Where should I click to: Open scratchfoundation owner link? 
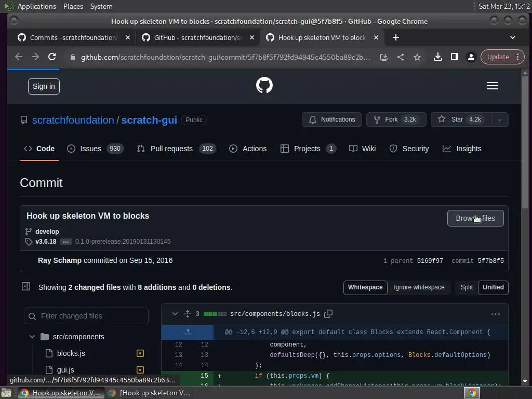click(x=73, y=120)
